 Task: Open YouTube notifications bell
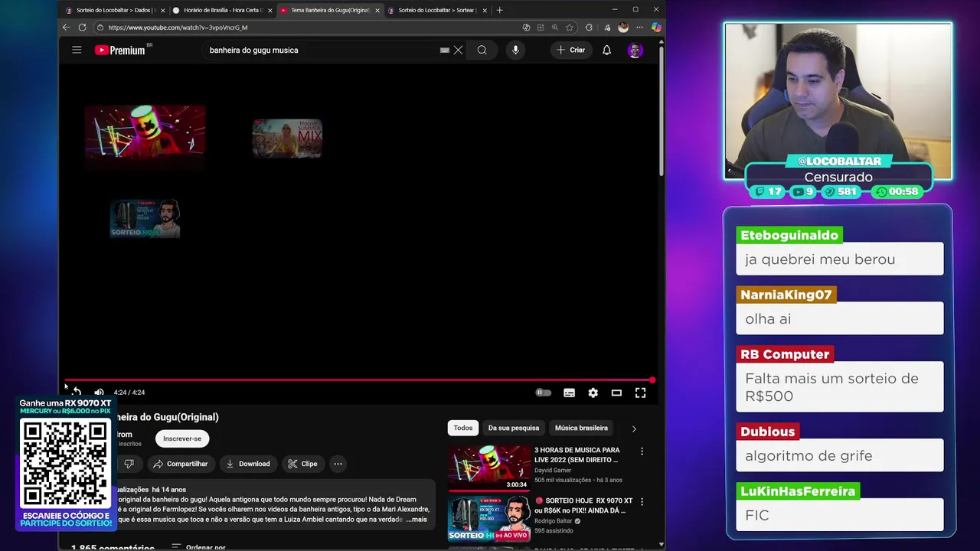pyautogui.click(x=606, y=50)
